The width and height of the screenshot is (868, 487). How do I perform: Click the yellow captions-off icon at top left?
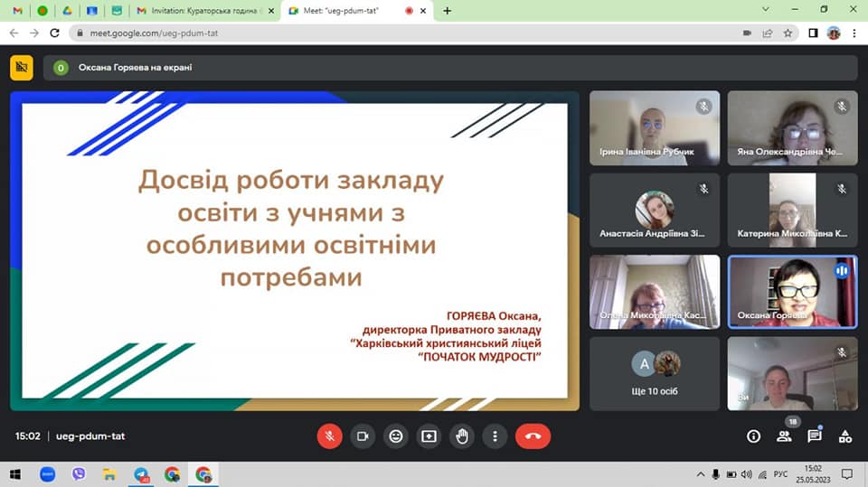click(22, 67)
